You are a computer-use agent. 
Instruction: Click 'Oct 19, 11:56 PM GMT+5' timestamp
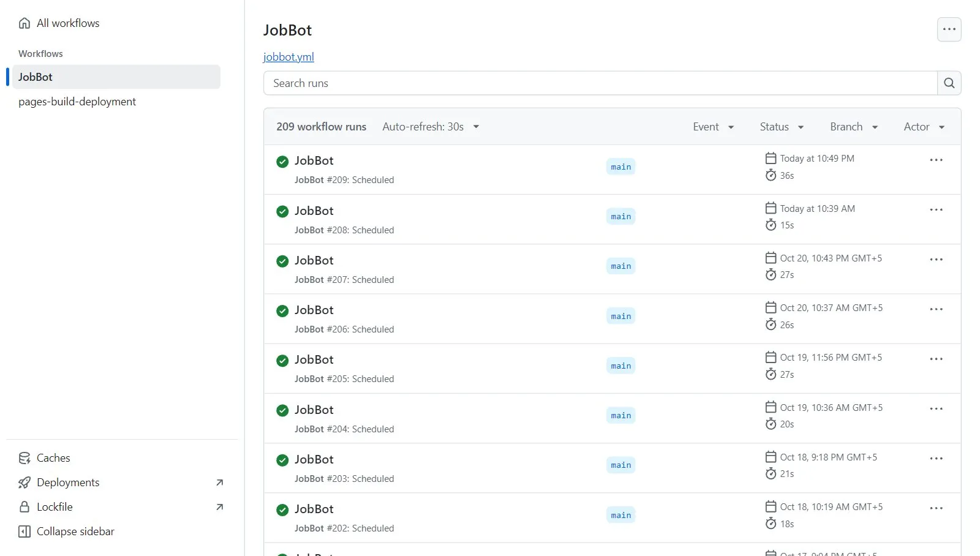pyautogui.click(x=831, y=358)
